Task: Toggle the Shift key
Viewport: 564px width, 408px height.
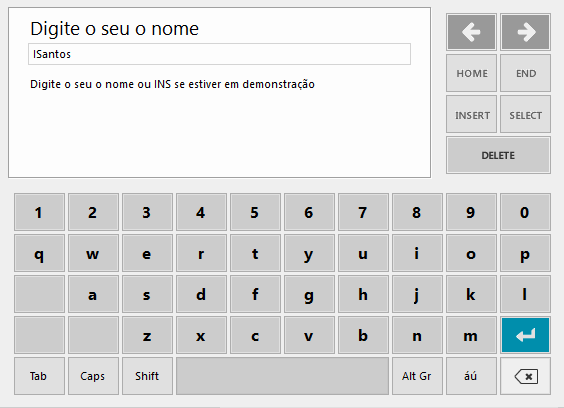Action: point(147,376)
